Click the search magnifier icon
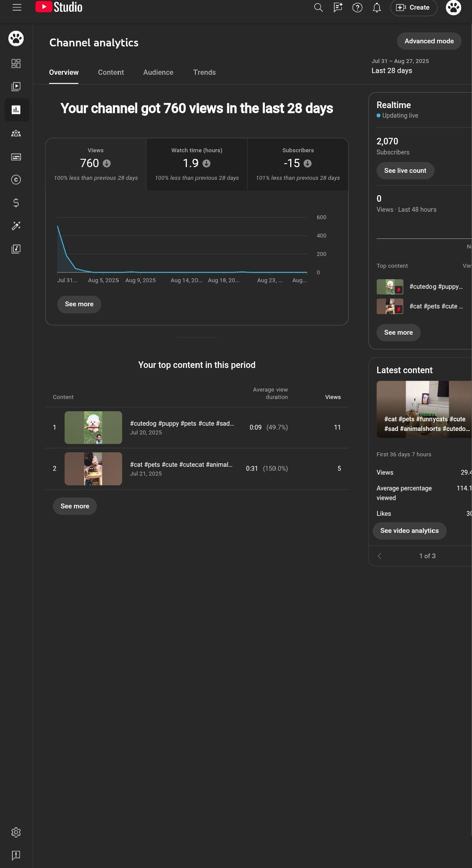This screenshot has width=472, height=868. pos(318,7)
